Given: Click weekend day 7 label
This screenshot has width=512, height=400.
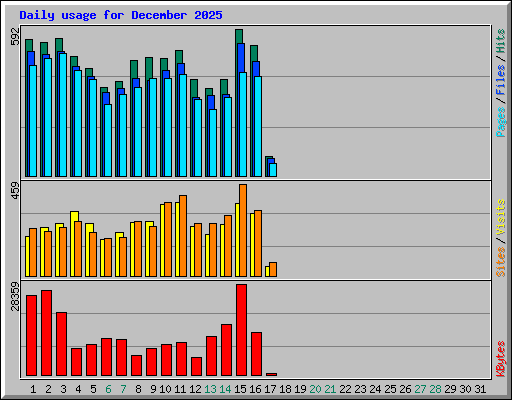Looking at the screenshot, I should [123, 389].
